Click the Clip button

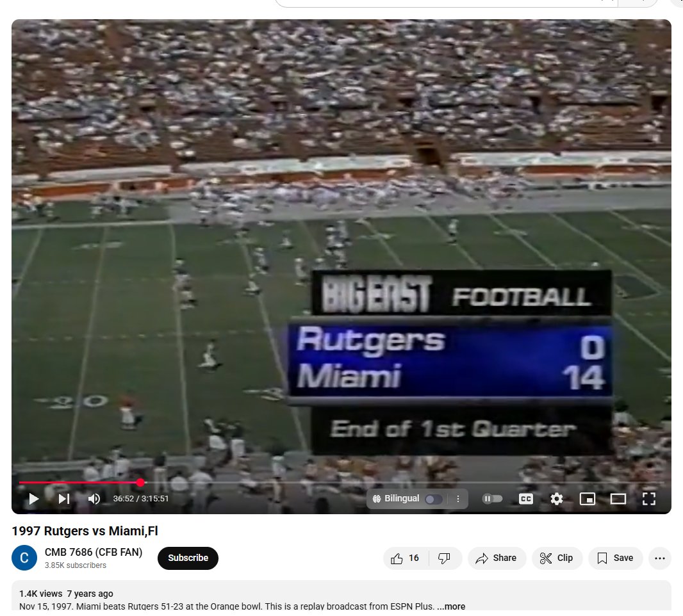557,558
